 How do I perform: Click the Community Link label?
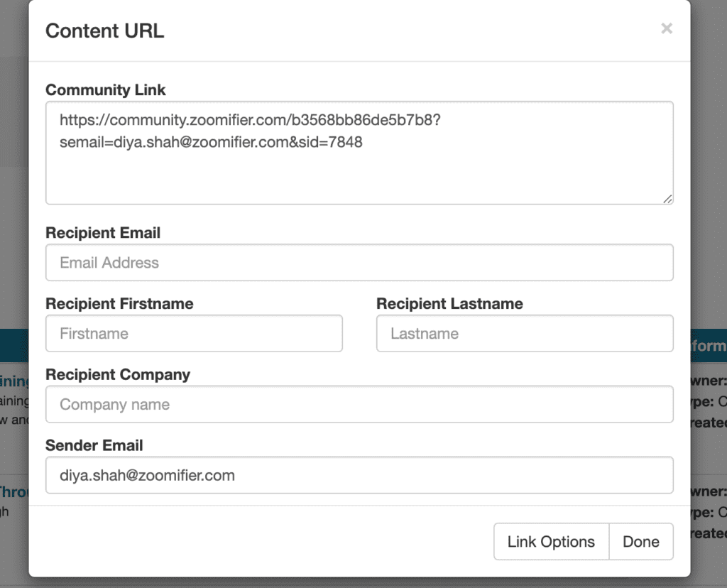[105, 90]
